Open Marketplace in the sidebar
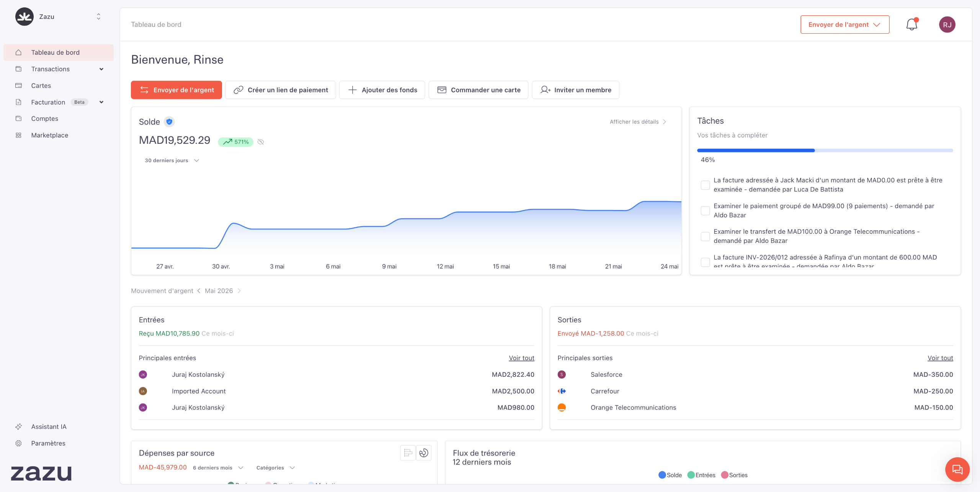Viewport: 980px width, 492px height. pyautogui.click(x=49, y=135)
